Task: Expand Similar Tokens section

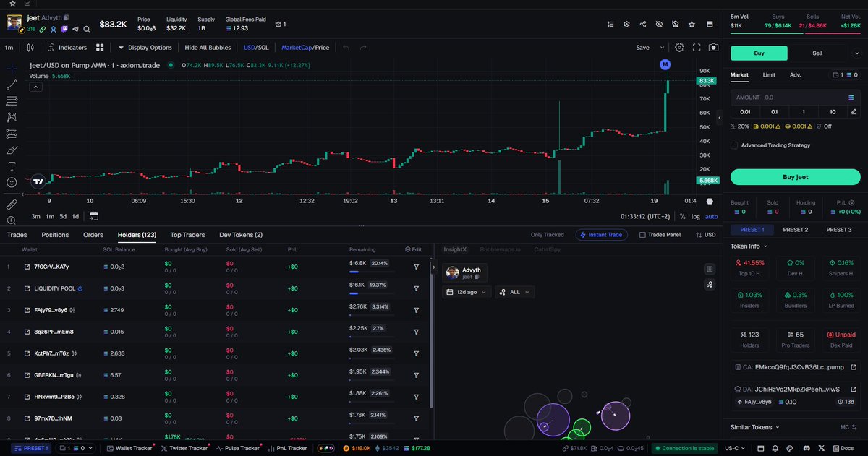Action: click(x=755, y=427)
